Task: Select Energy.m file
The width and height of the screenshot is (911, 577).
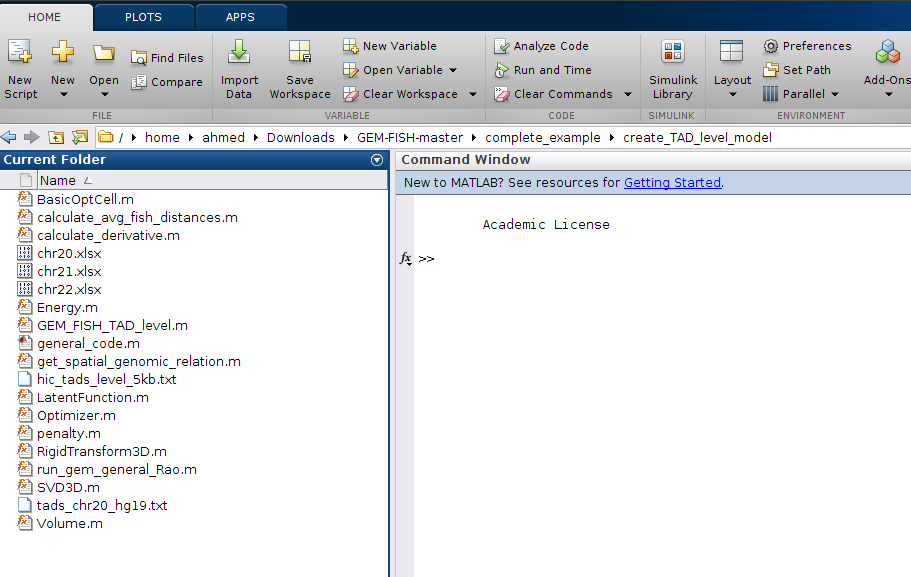Action: coord(67,307)
